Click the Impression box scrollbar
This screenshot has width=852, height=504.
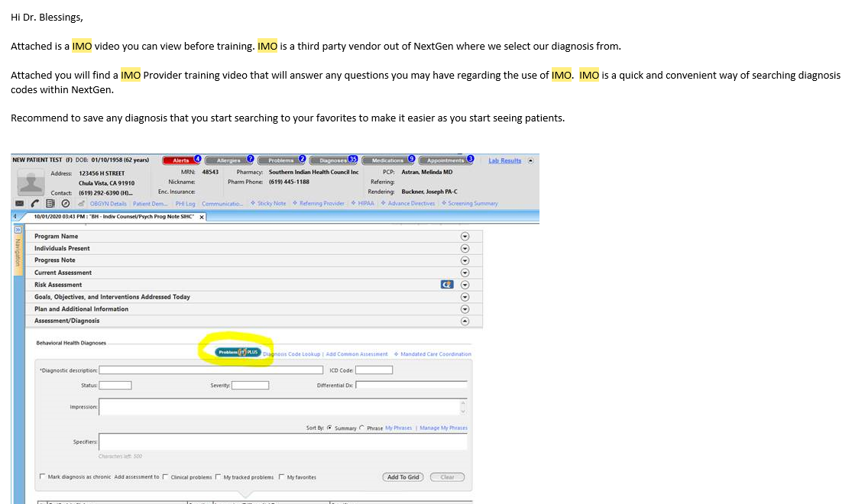pos(463,407)
